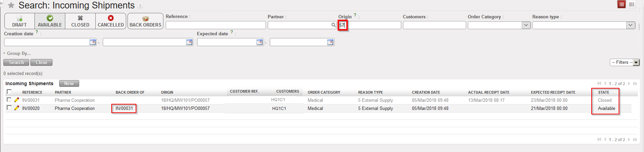Filter by Closed shipments
Viewport: 644px width, 152px height.
tap(80, 21)
